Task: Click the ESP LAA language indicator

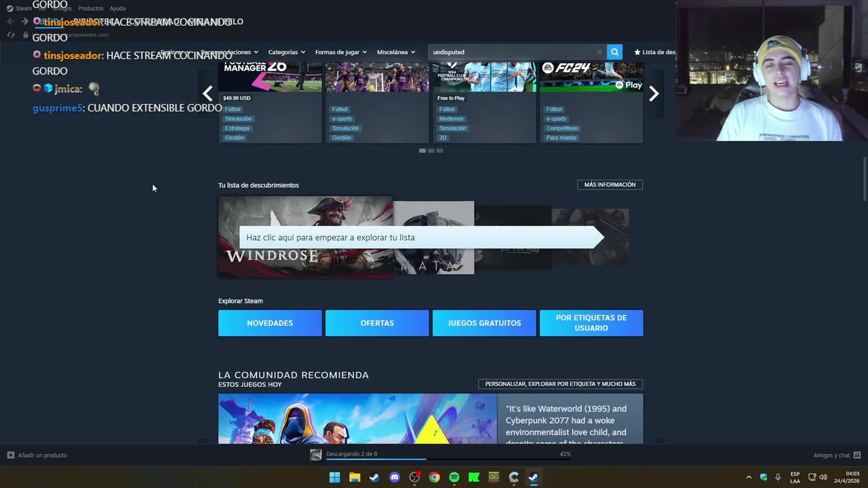Action: tap(795, 477)
